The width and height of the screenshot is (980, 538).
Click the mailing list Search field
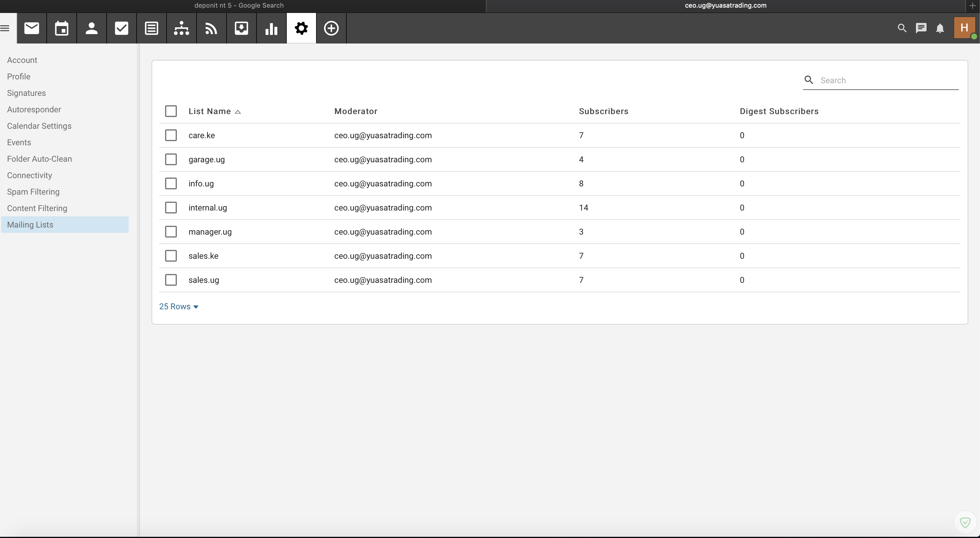[886, 80]
